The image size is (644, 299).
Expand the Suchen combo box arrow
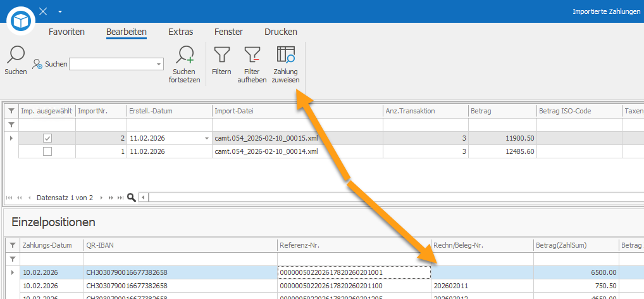click(x=159, y=64)
